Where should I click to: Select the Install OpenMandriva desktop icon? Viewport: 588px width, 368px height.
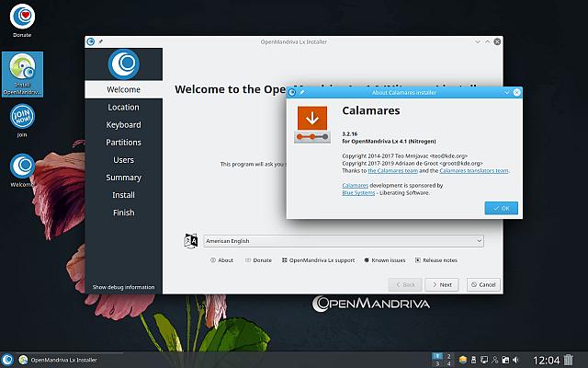click(x=22, y=74)
